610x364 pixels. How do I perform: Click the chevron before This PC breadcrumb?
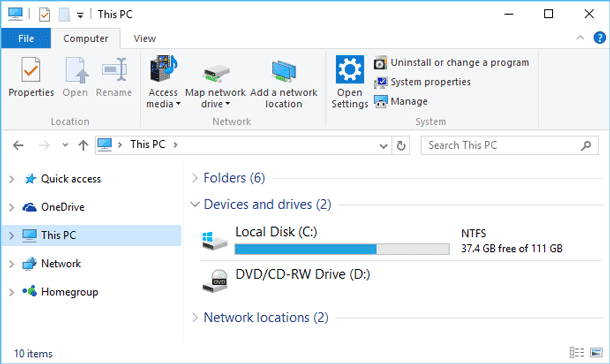(x=120, y=145)
